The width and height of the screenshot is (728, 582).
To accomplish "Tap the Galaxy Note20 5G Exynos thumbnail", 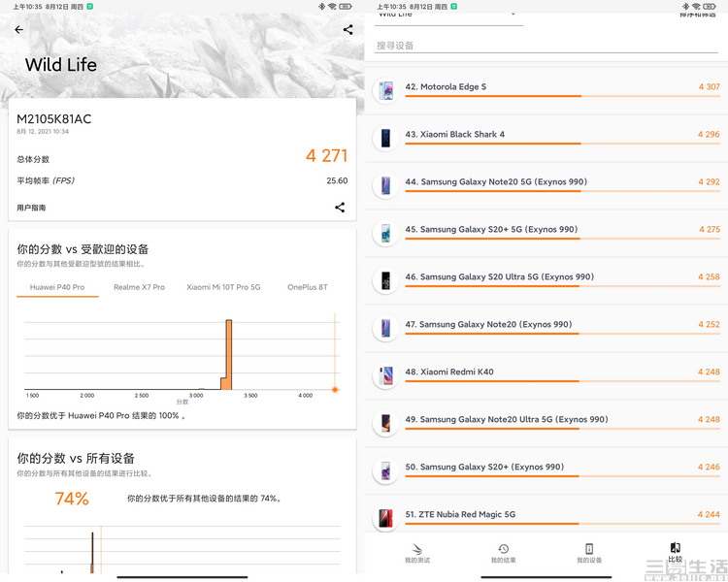I will [x=385, y=185].
